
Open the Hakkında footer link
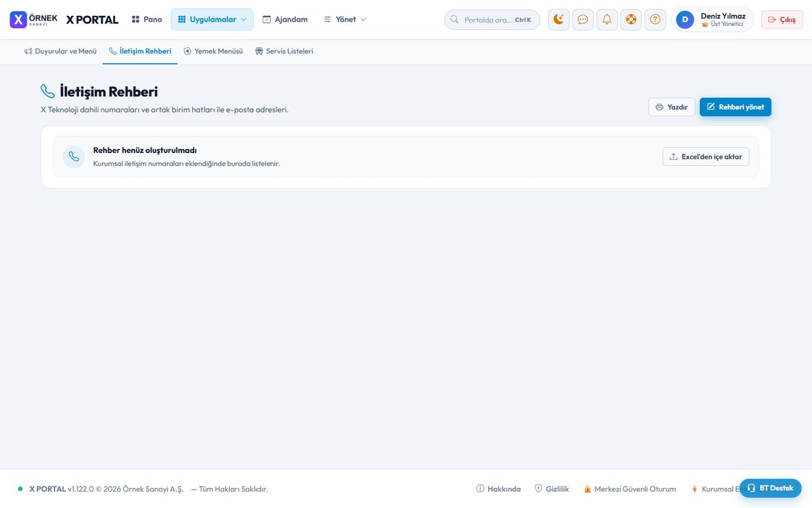(x=499, y=489)
